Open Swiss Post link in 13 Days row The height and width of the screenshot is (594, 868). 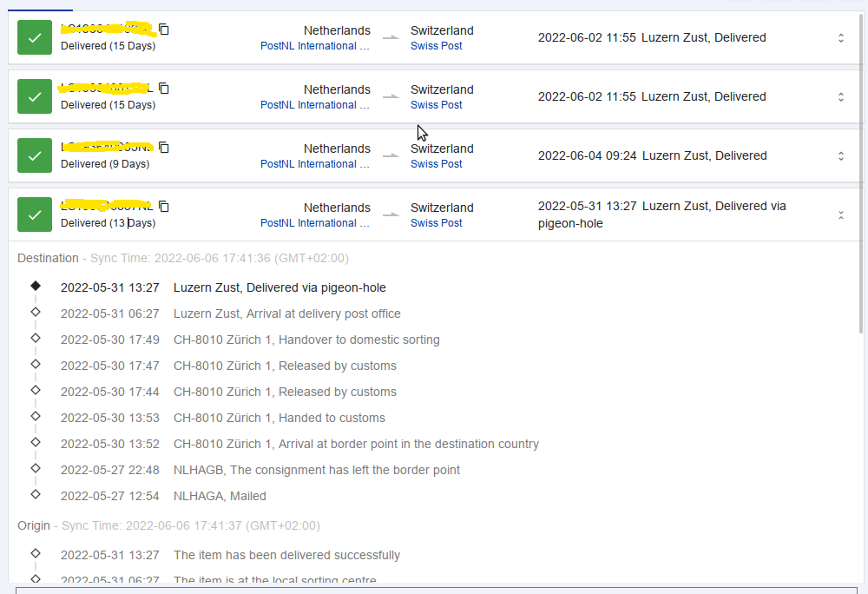[436, 223]
